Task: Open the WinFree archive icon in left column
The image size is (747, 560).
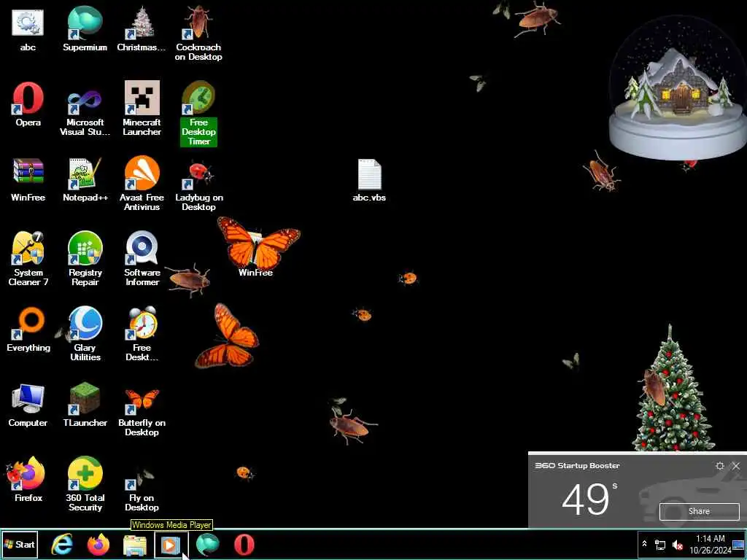Action: [28, 180]
